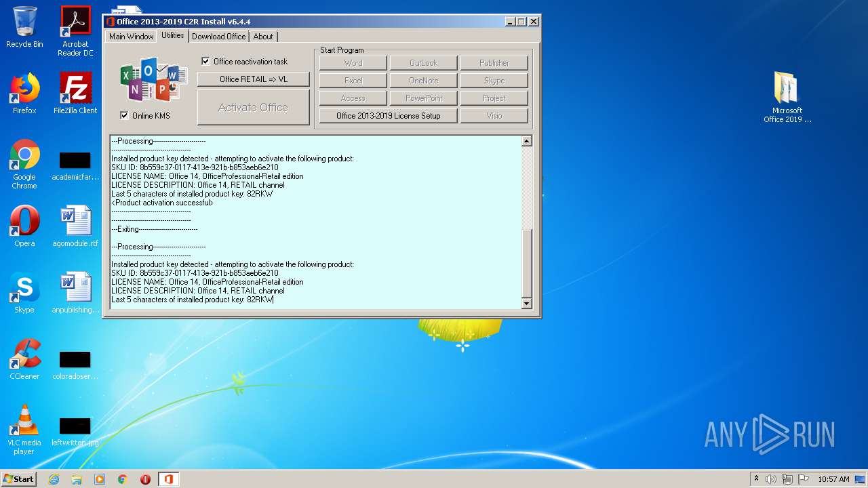Open Office 2013-2019 License Setup
868x488 pixels.
pos(389,116)
